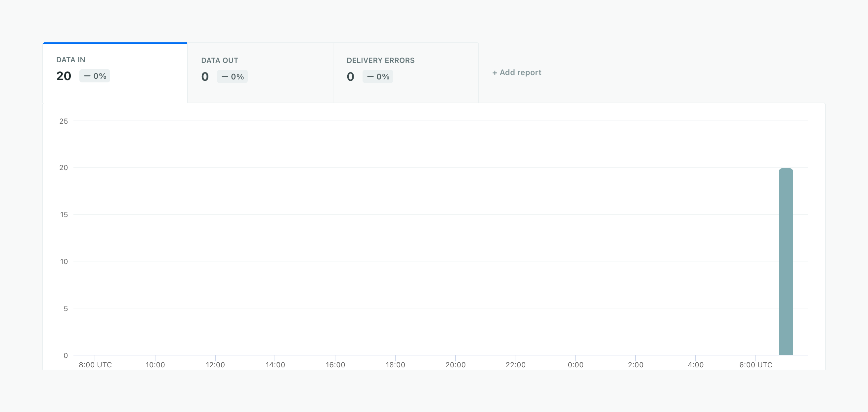
Task: Click the Delivery Errors count of 0
Action: 350,76
